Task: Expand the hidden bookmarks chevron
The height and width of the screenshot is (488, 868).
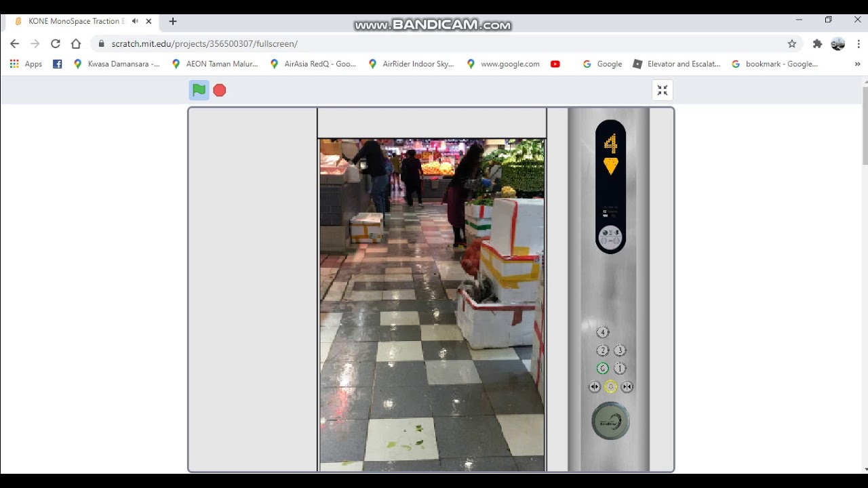Action: pyautogui.click(x=857, y=64)
